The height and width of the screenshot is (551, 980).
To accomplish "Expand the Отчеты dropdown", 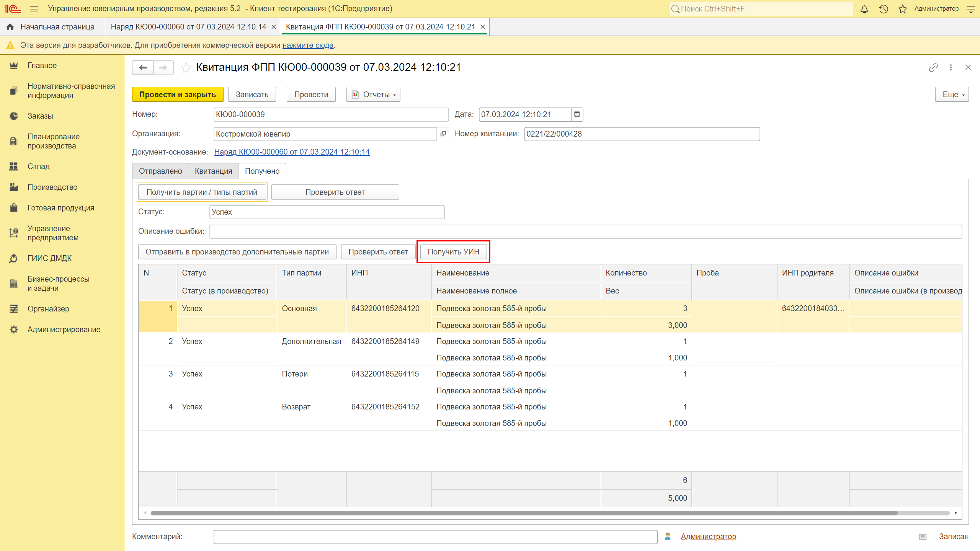I will tap(373, 95).
